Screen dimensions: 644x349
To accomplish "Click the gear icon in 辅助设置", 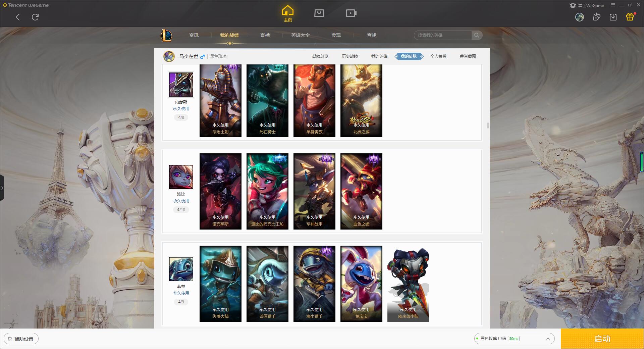I will point(10,339).
